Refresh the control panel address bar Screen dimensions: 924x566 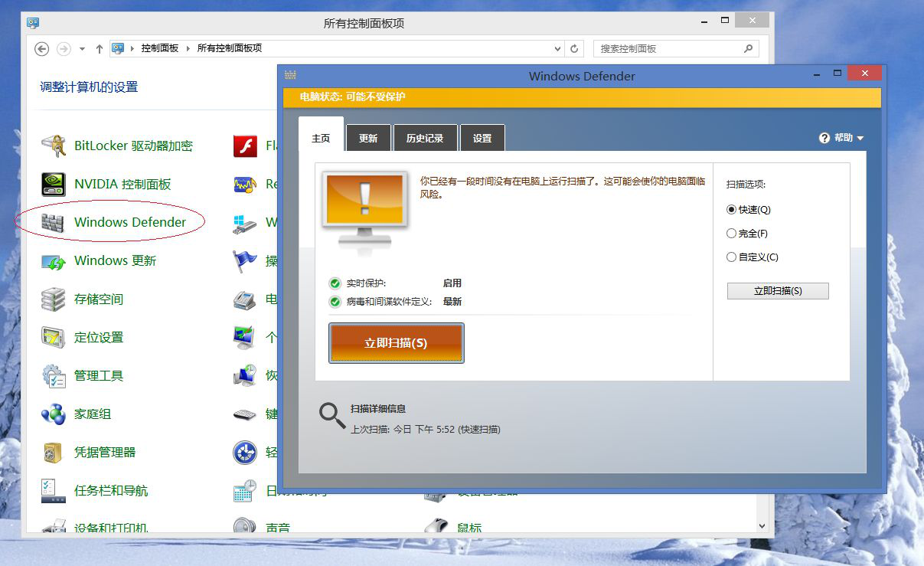(575, 48)
